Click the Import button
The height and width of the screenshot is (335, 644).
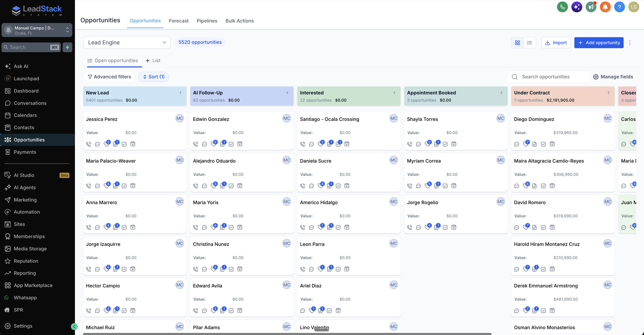(x=556, y=43)
